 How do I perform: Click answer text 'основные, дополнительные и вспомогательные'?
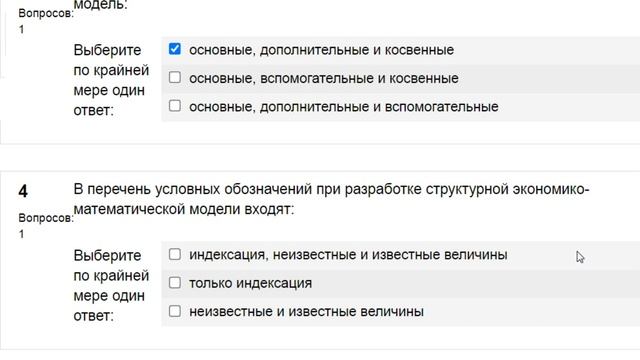(x=344, y=107)
